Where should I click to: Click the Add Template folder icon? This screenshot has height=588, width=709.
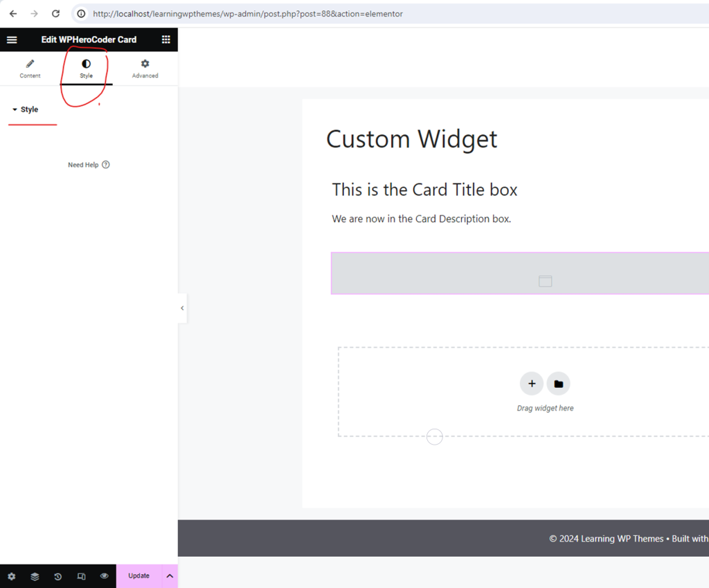[x=558, y=383]
